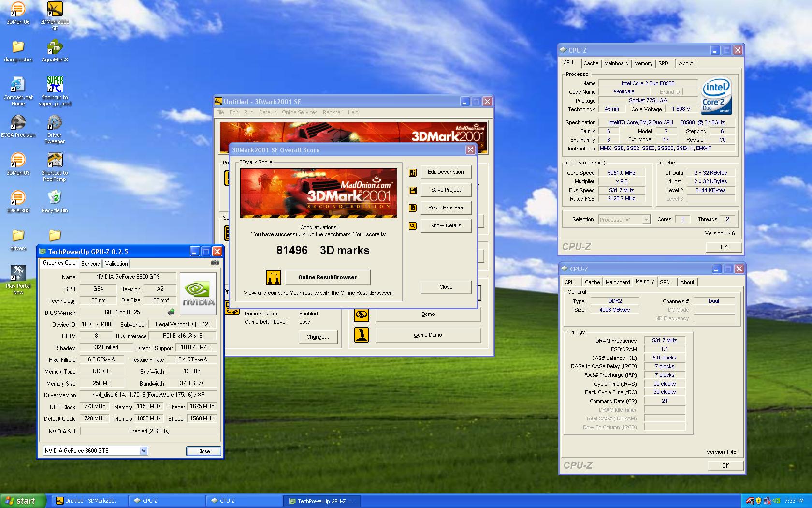Switch to the Validation tab in GPU-Z
812x508 pixels.
[x=116, y=264]
